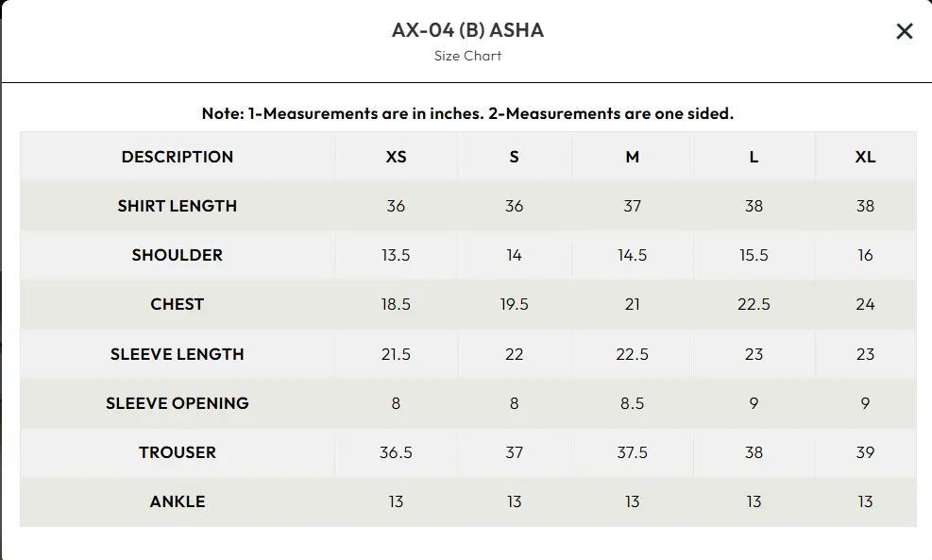
Task: Select the S column header
Action: pyautogui.click(x=515, y=156)
